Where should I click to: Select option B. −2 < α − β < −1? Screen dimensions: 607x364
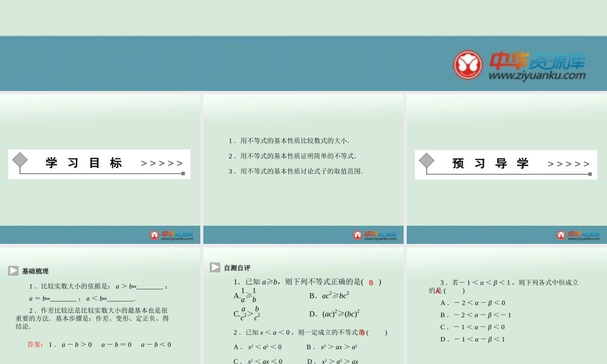click(x=476, y=315)
